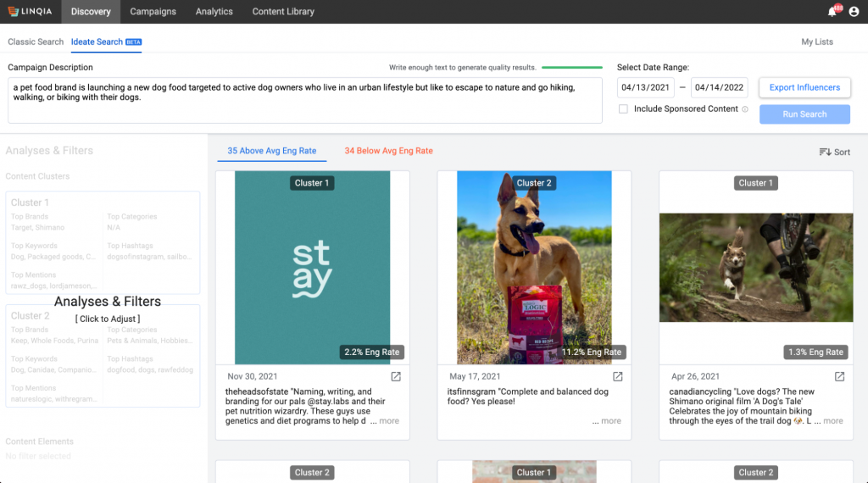Click the 11.2% Eng Rate badge

[x=592, y=352]
